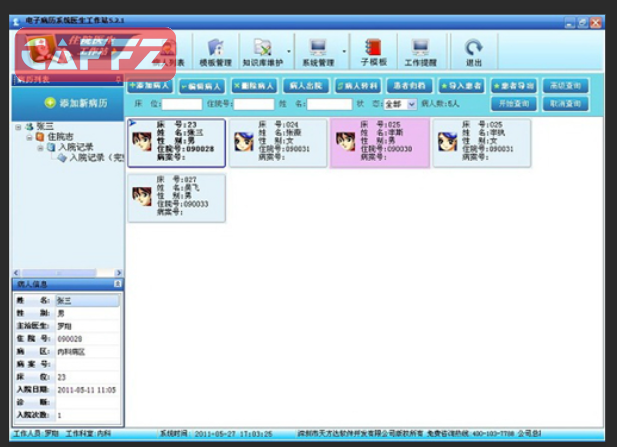This screenshot has height=447, width=617.
Task: Click the 病人出院 button
Action: [x=305, y=86]
